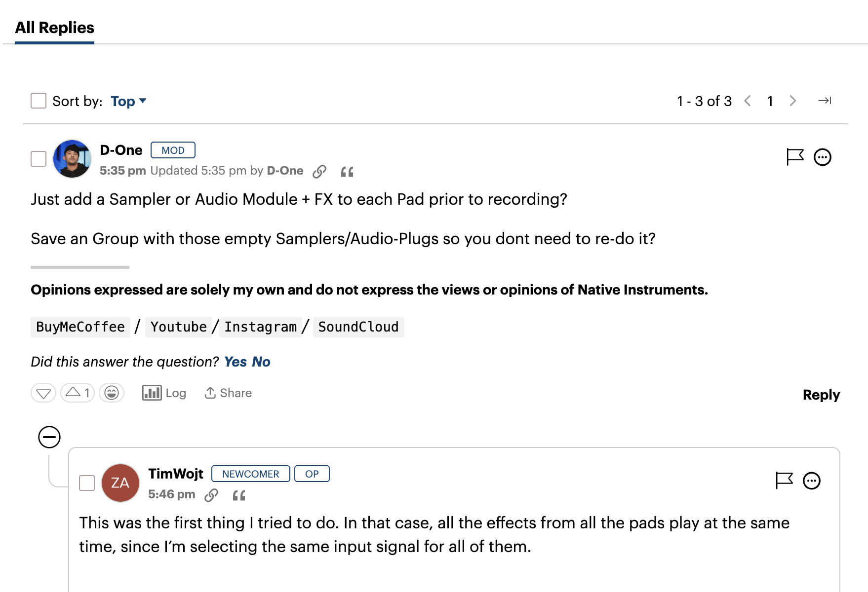Open D-One's avatar profile picture
The height and width of the screenshot is (592, 868).
pos(72,159)
